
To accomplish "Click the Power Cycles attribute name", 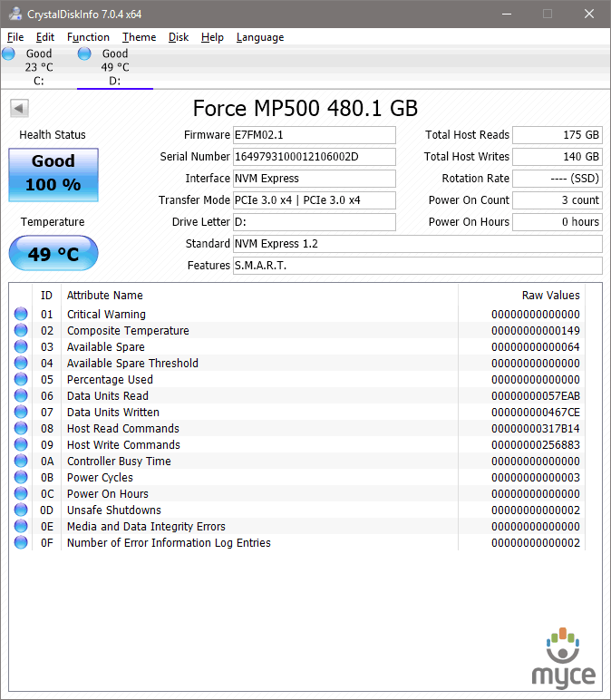I will coord(100,478).
